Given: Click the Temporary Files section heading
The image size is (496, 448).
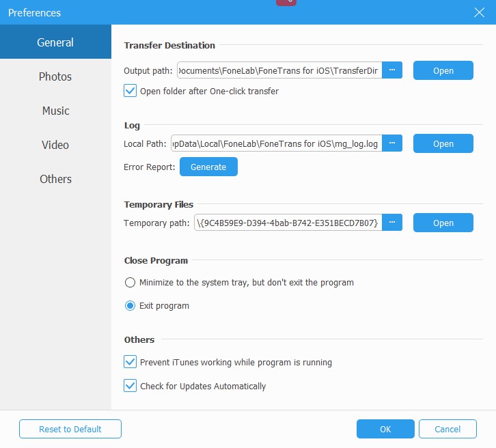Looking at the screenshot, I should tap(159, 205).
